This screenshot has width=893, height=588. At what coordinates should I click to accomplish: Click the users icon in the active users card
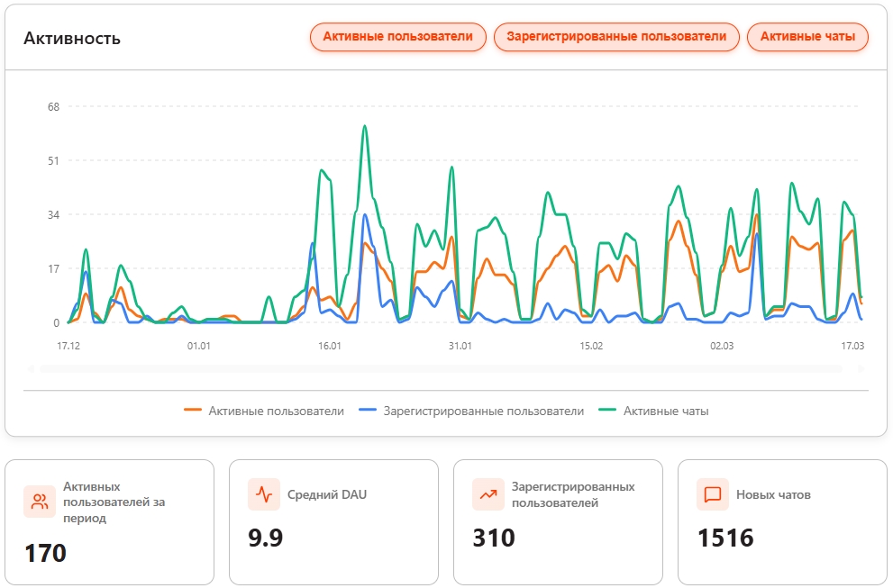click(40, 502)
